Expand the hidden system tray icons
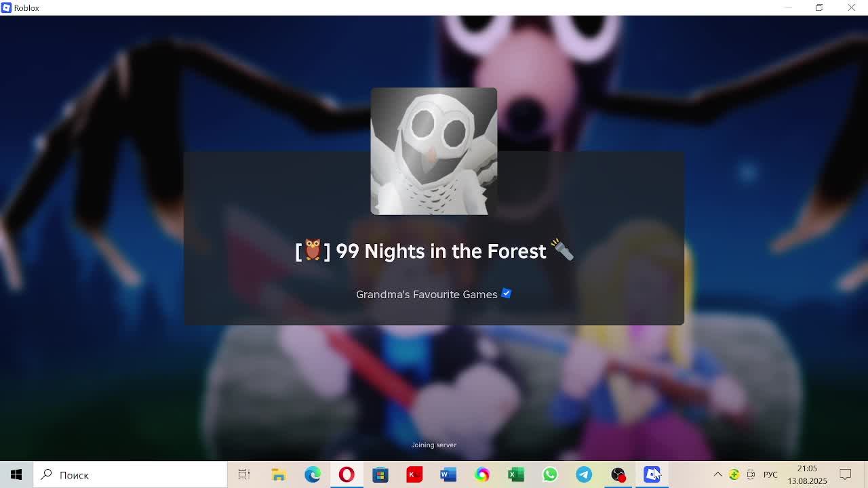868x488 pixels. 717,474
